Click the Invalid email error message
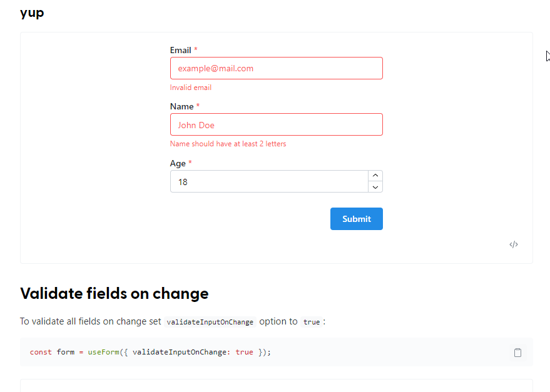Viewport: 550px width, 392px height. (190, 88)
